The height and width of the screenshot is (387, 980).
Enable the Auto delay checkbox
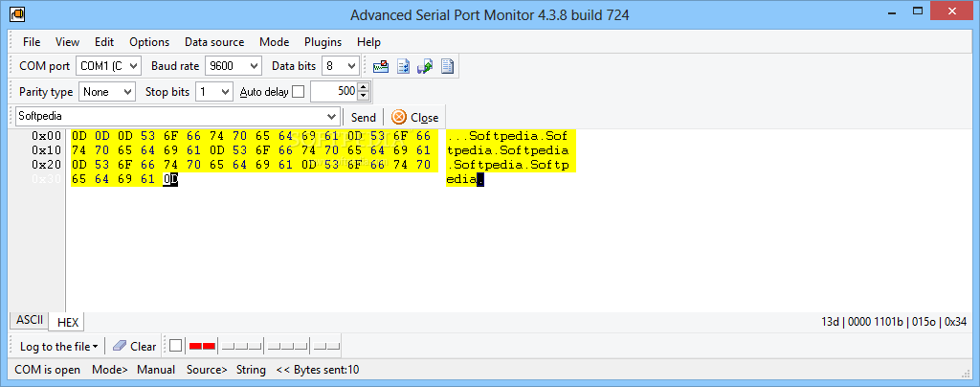(x=299, y=92)
